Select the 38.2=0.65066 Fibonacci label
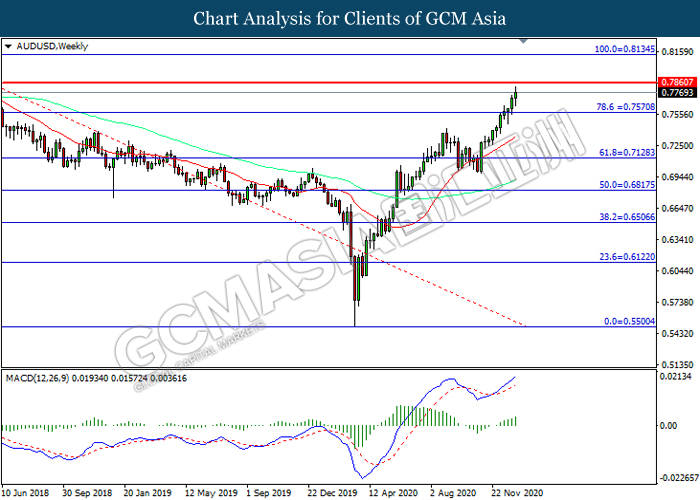This screenshot has width=700, height=500. point(627,217)
